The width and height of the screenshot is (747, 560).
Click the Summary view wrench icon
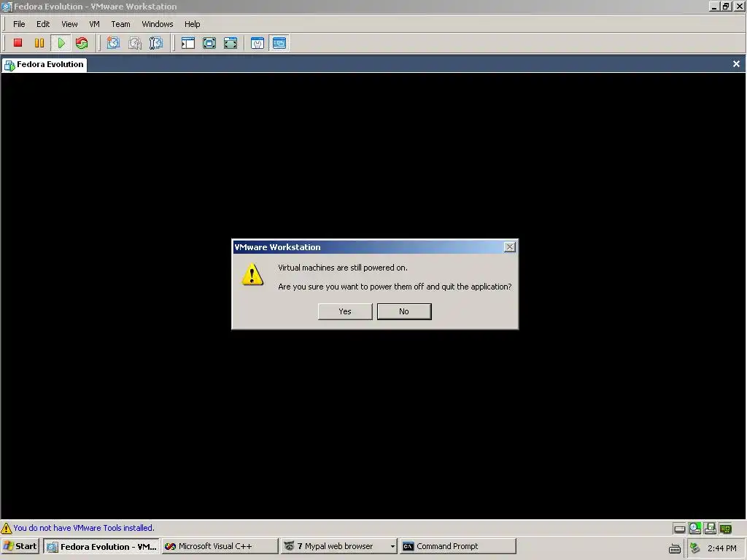[258, 43]
